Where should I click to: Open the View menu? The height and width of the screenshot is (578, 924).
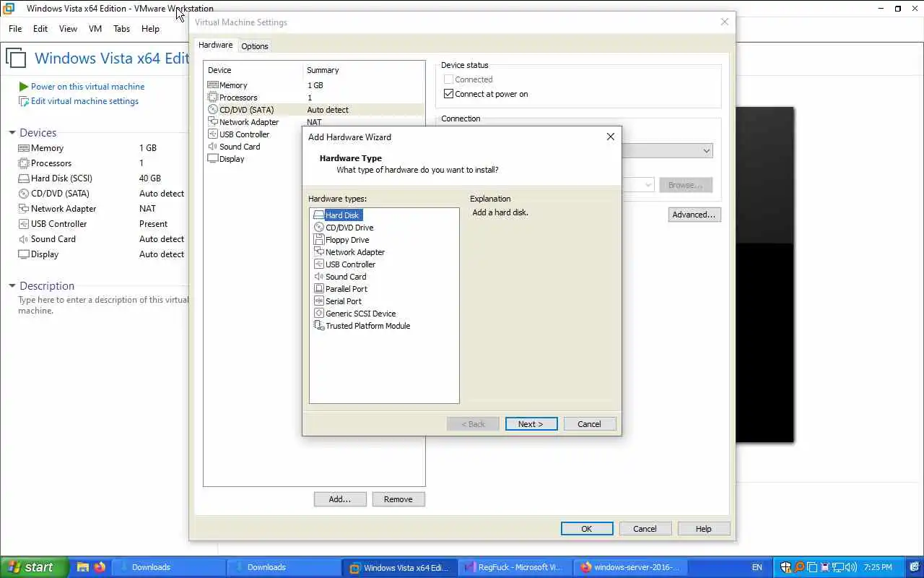click(x=68, y=29)
